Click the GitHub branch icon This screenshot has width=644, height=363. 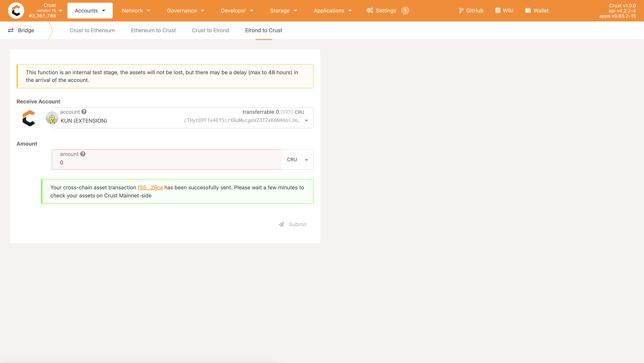tap(461, 11)
